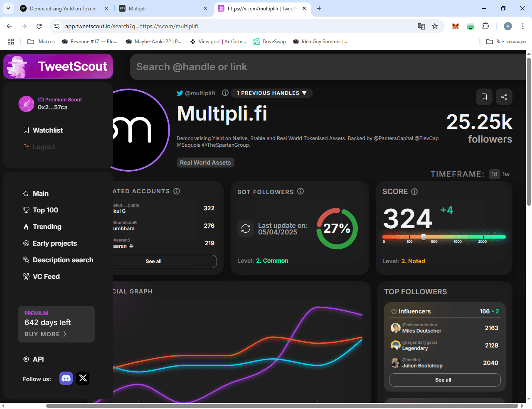Image resolution: width=532 pixels, height=409 pixels.
Task: Expand the 1 Previous Handles dropdown
Action: [272, 93]
